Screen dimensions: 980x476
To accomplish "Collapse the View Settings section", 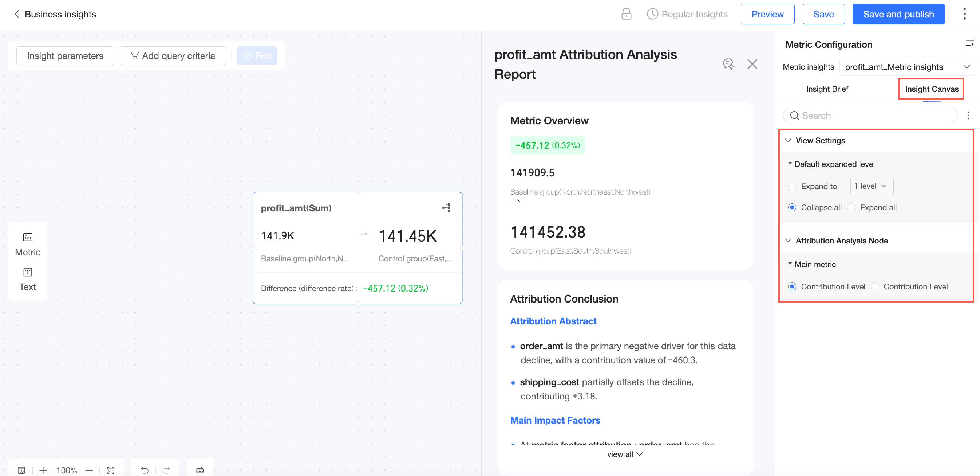I will pos(788,141).
